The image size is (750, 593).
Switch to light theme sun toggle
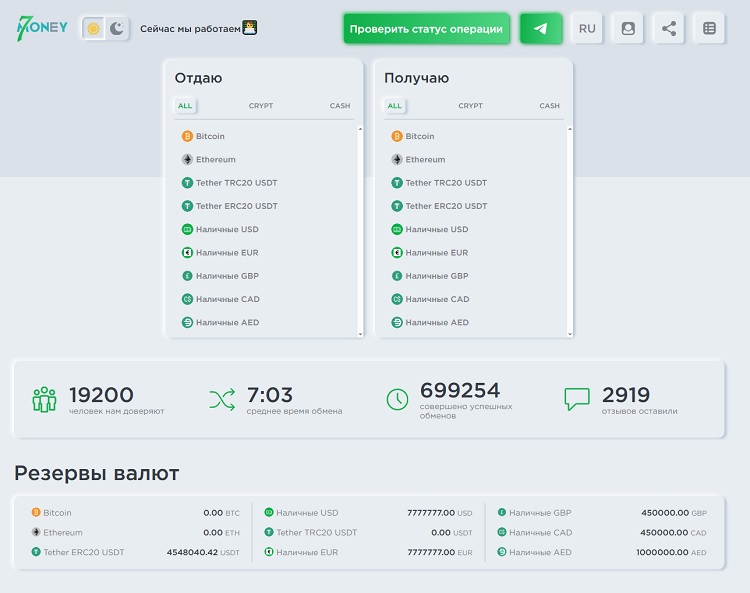(x=93, y=29)
